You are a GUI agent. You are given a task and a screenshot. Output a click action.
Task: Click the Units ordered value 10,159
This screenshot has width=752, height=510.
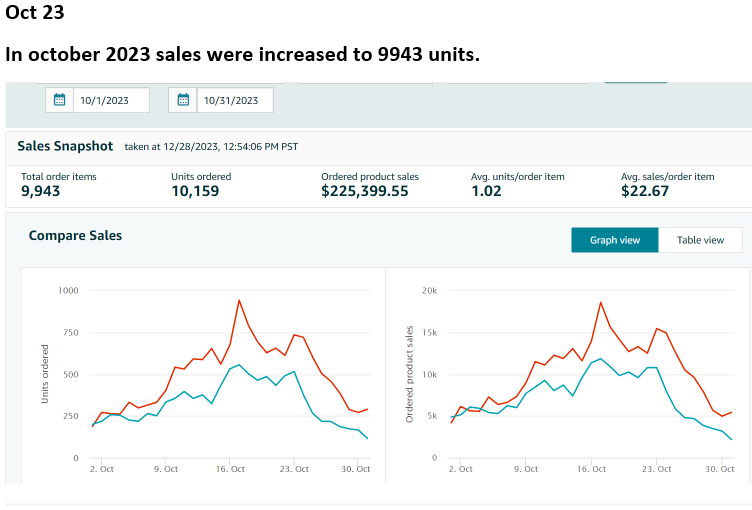point(195,191)
